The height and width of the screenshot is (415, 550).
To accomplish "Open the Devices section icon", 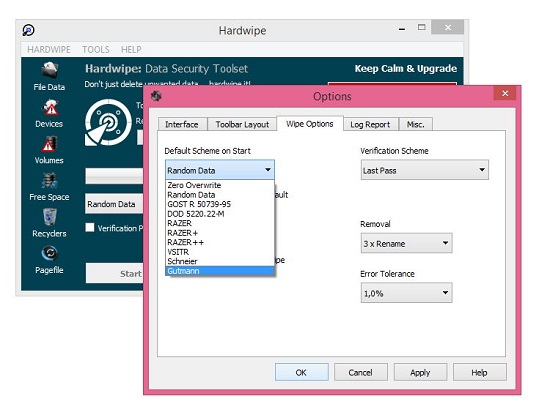I will (x=50, y=107).
